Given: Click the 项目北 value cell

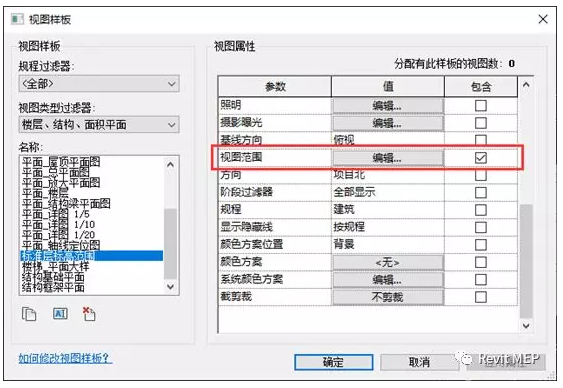Looking at the screenshot, I should [388, 175].
